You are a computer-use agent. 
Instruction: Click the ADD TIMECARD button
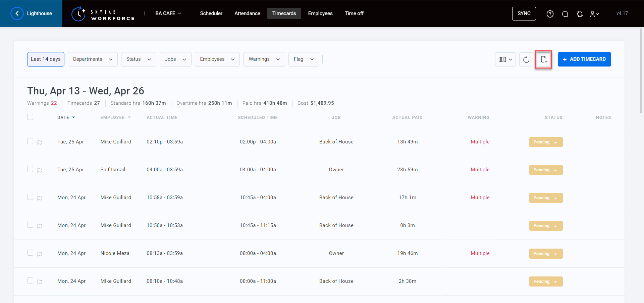click(x=584, y=59)
